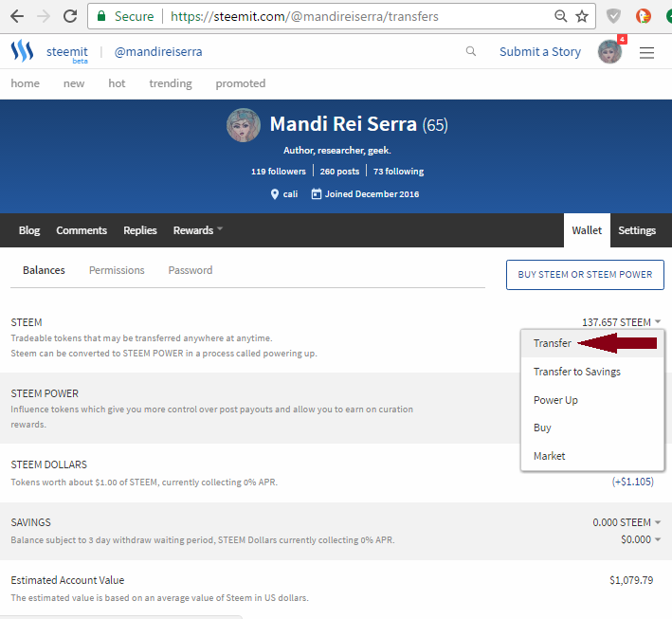Click the $1,079.79 account value

631,580
